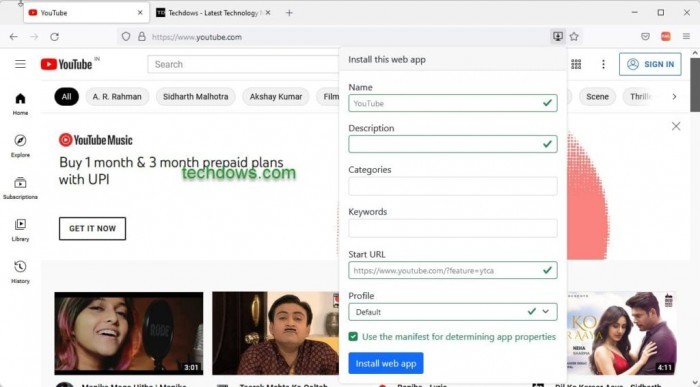700x387 pixels.
Task: Click the shield tracking protection icon
Action: click(126, 37)
